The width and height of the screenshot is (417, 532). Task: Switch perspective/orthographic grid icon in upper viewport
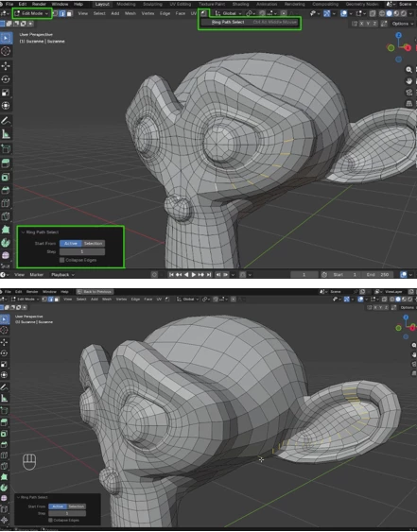coord(408,103)
